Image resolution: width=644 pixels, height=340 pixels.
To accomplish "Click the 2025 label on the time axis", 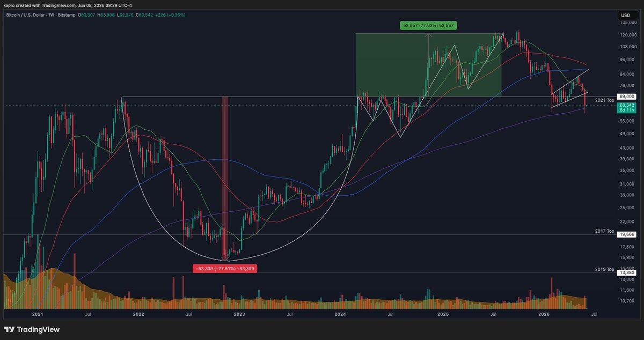I will point(443,314).
